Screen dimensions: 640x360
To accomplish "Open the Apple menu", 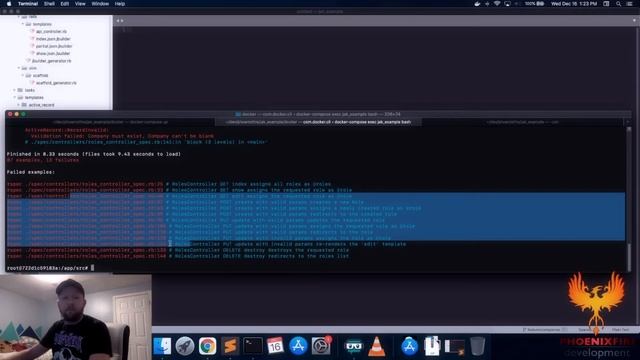I will [9, 4].
